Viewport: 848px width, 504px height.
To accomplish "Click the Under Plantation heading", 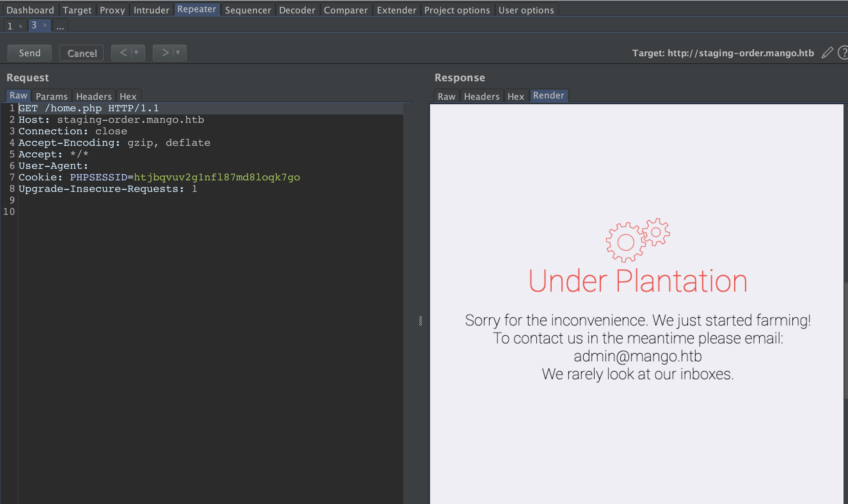I will (x=638, y=281).
